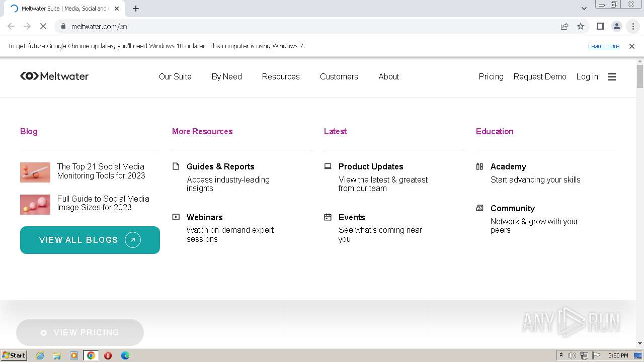Click the browser back arrow
The width and height of the screenshot is (644, 362).
(x=11, y=26)
